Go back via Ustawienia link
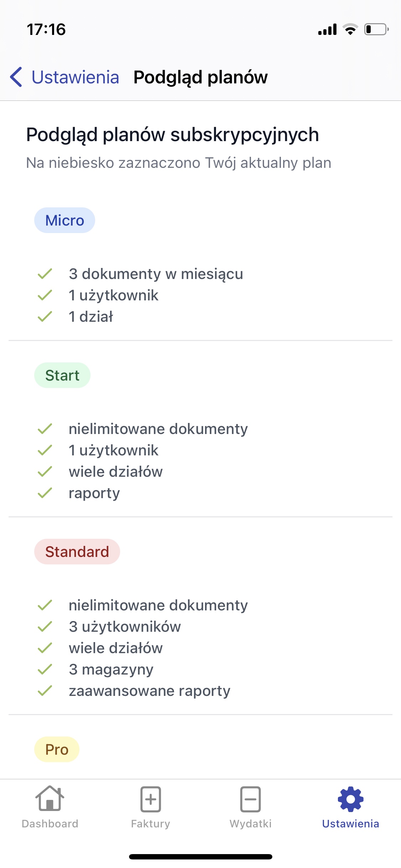The image size is (401, 868). 75,77
